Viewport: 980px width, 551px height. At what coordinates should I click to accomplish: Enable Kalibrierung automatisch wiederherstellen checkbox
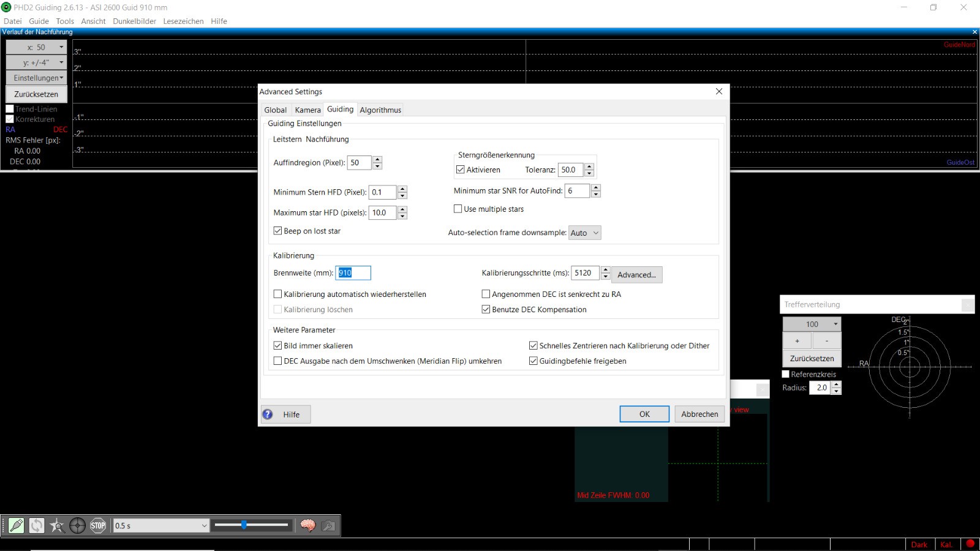(x=277, y=294)
